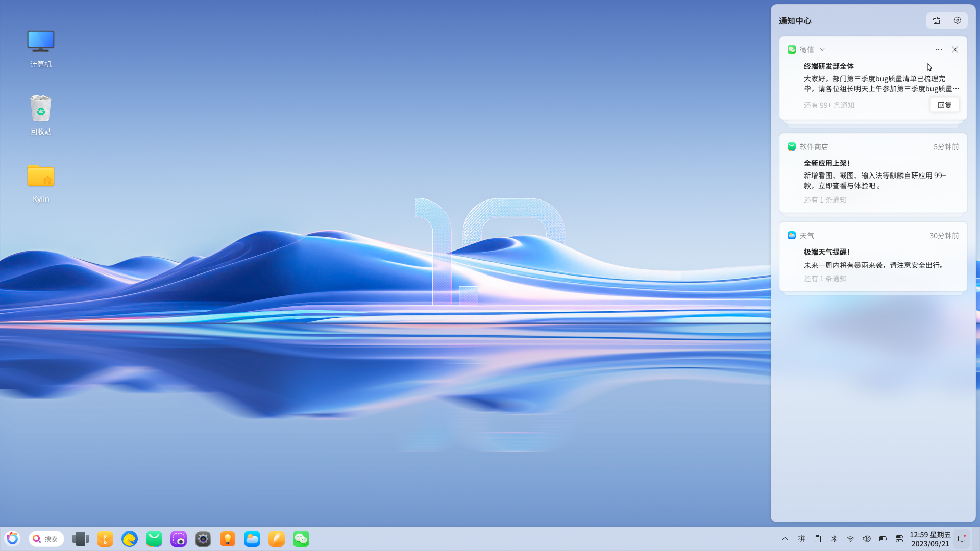Expand the 微信 notification group chevron
The width and height of the screenshot is (980, 551).
click(822, 49)
